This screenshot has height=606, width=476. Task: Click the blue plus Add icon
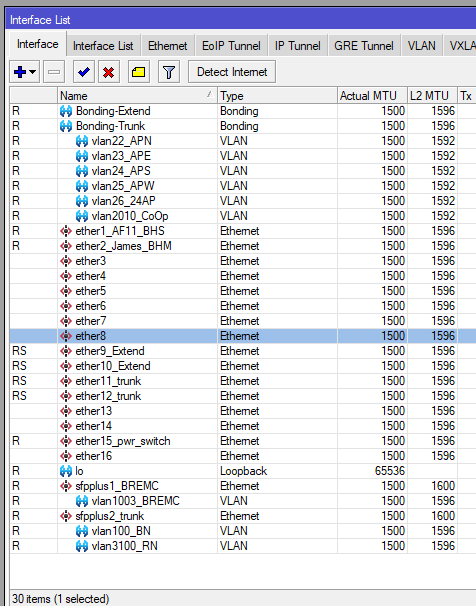20,72
